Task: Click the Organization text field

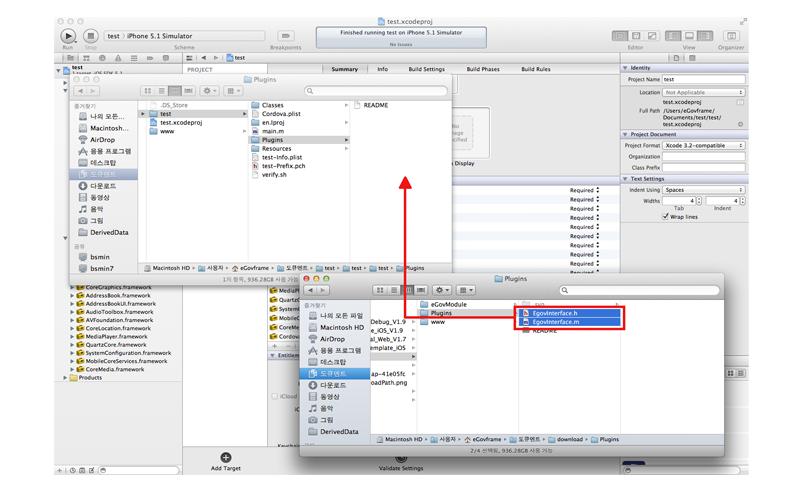Action: tap(704, 157)
